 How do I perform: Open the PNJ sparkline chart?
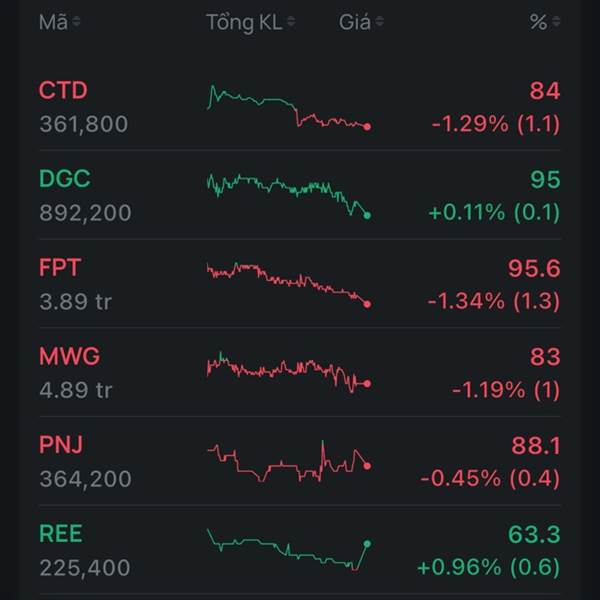tap(288, 461)
